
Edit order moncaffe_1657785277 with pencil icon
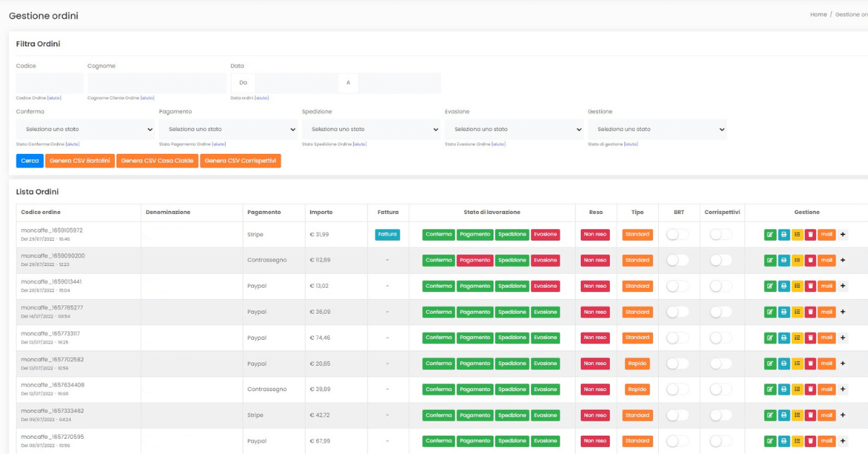pos(770,312)
